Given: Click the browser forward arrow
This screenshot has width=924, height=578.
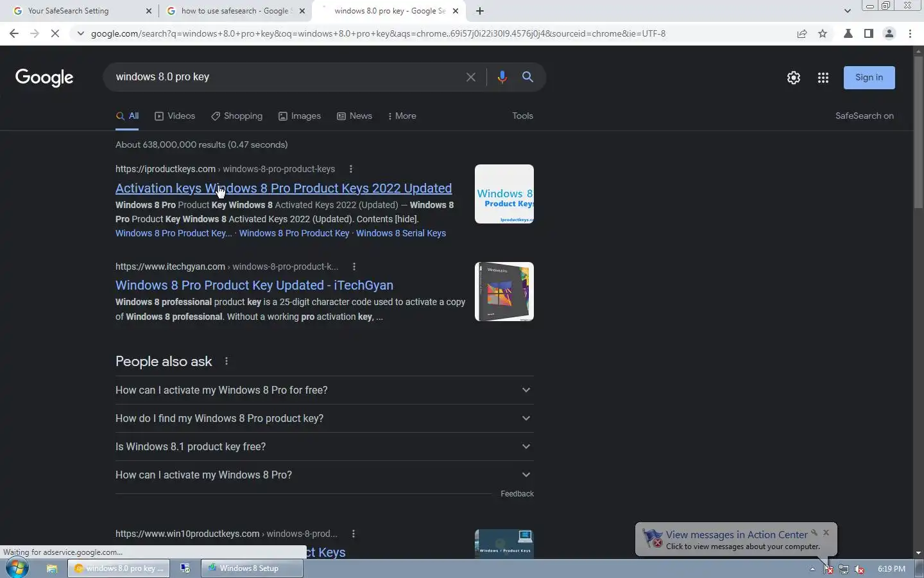Looking at the screenshot, I should click(35, 33).
